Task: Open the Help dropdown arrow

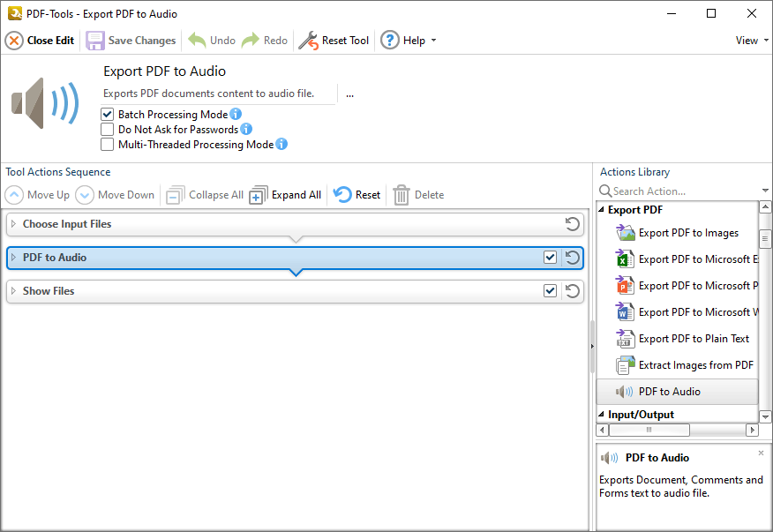Action: pyautogui.click(x=434, y=41)
